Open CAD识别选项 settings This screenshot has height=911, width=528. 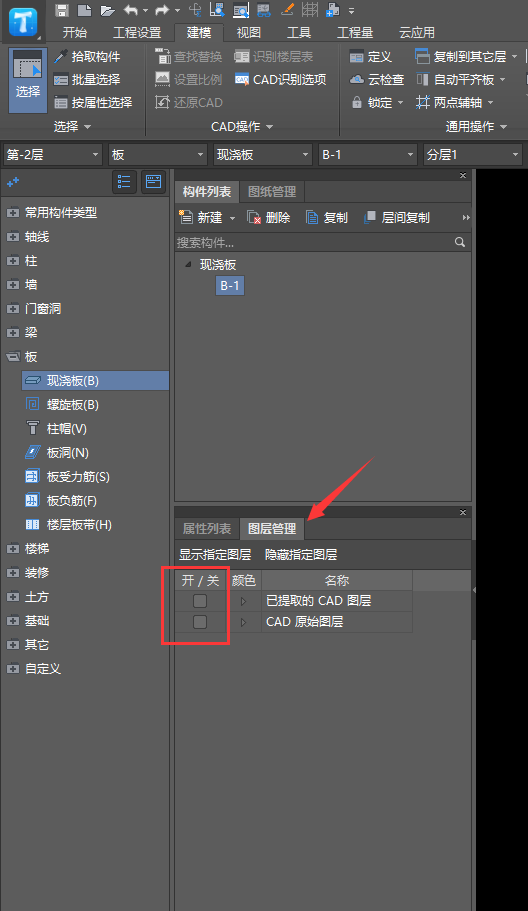pos(281,80)
